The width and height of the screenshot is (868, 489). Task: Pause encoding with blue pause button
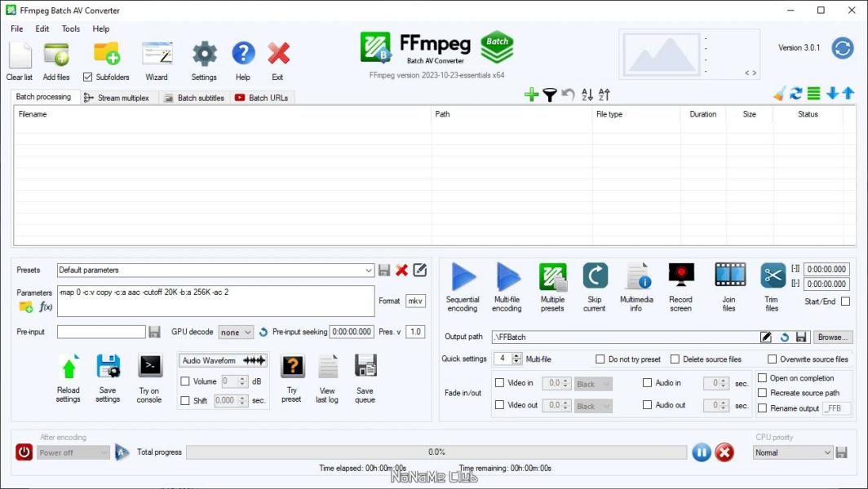[701, 452]
